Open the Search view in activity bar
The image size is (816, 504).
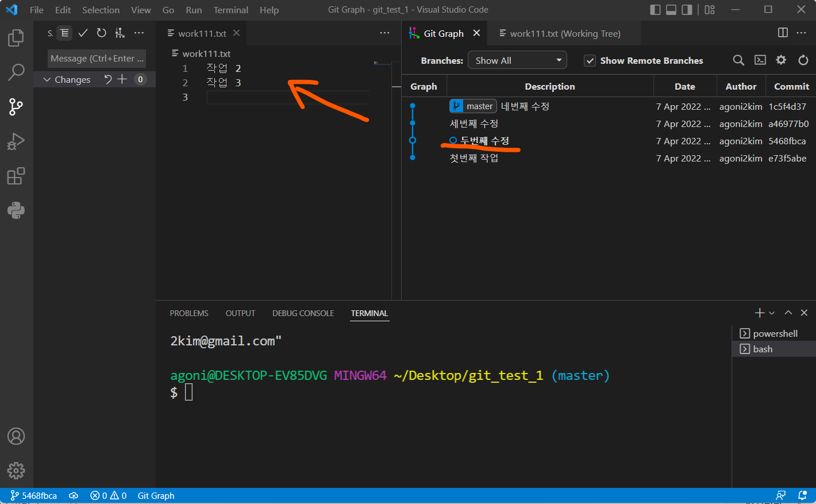coord(16,72)
